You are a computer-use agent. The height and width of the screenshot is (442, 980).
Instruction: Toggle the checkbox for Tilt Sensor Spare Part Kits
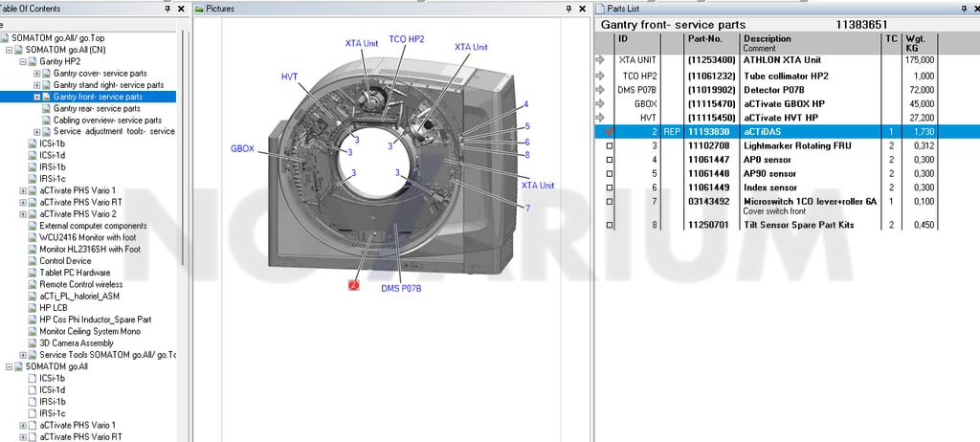click(610, 225)
